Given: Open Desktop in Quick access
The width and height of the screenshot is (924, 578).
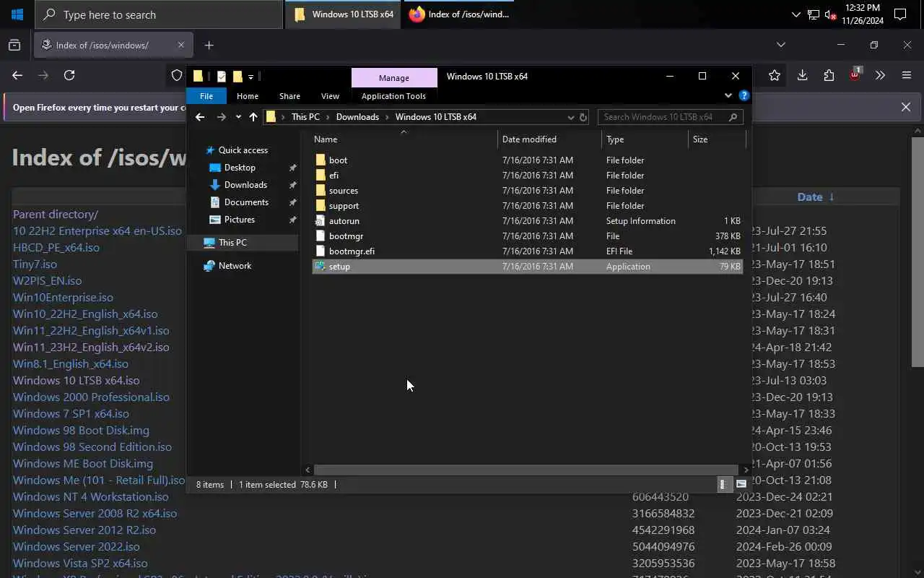Looking at the screenshot, I should click(x=240, y=168).
